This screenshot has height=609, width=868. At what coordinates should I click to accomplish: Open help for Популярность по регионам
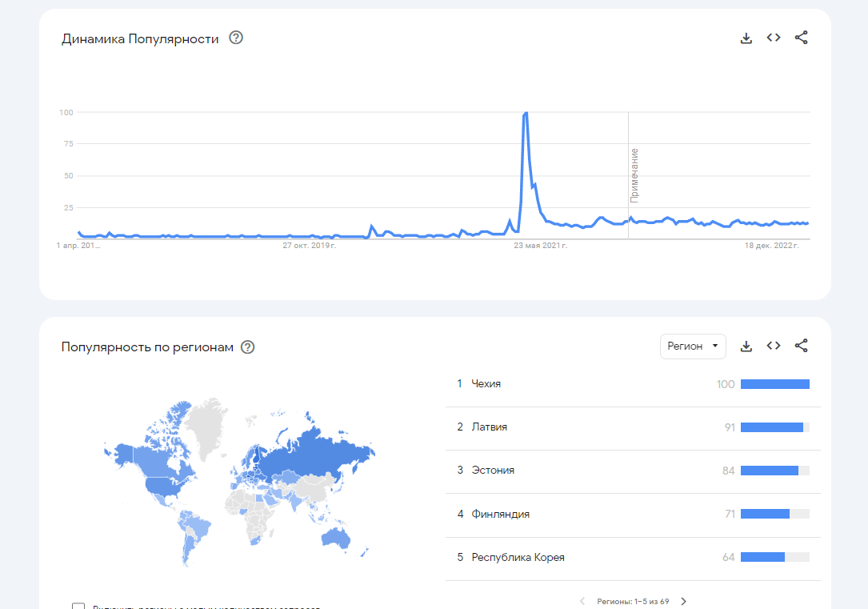[248, 347]
